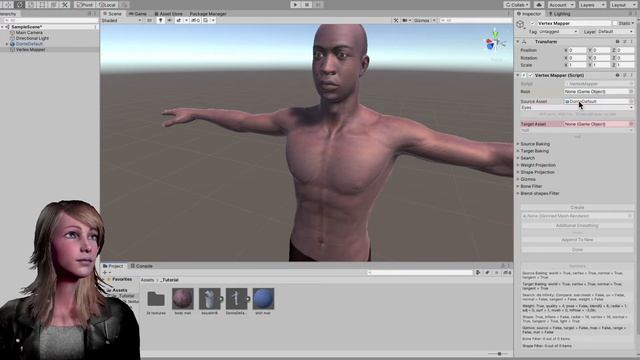640x360 pixels.
Task: Switch to the Lighting tab
Action: click(x=559, y=13)
